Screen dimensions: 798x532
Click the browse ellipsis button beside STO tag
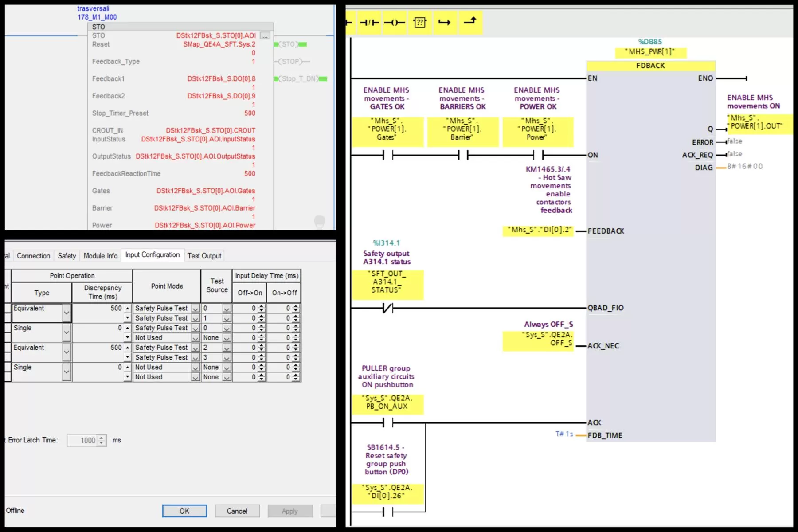pos(265,35)
